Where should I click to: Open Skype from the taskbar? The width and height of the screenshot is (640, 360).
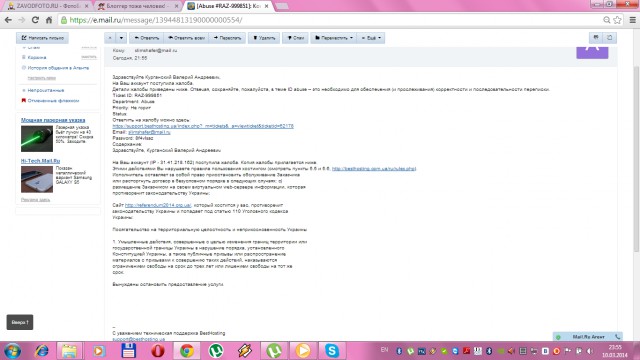point(332,351)
